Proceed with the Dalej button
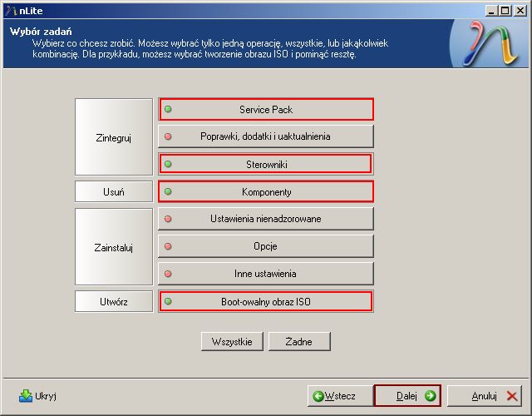The height and width of the screenshot is (416, 532). [407, 396]
